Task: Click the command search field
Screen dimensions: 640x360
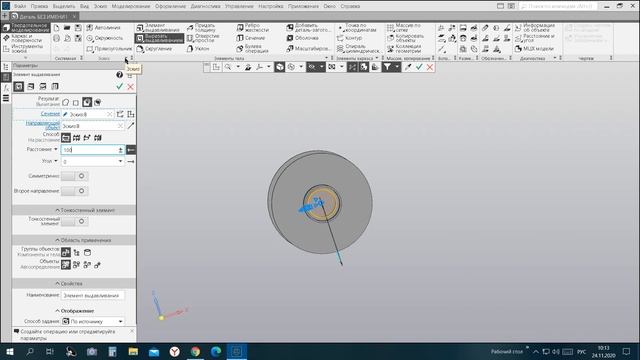Action: pos(559,6)
